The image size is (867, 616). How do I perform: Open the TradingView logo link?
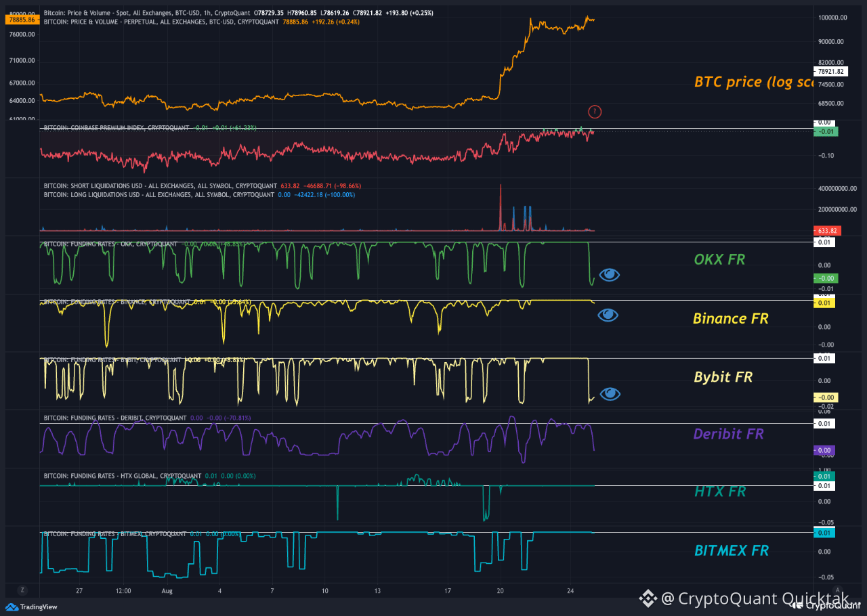(x=31, y=607)
